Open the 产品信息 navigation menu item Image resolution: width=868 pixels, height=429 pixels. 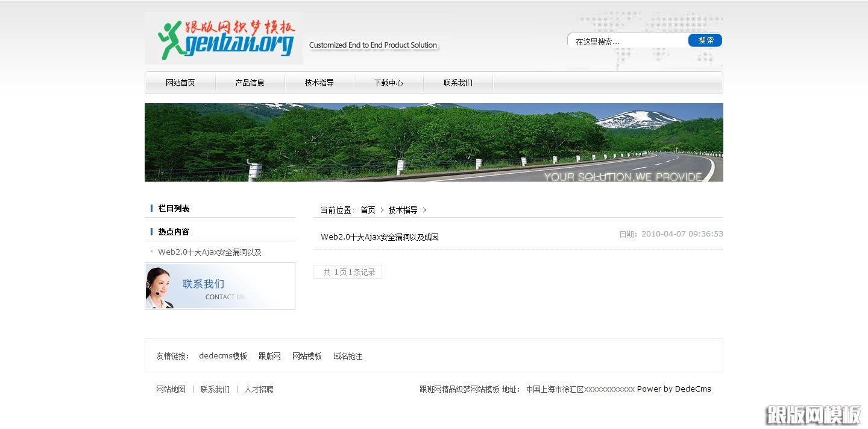pos(250,83)
